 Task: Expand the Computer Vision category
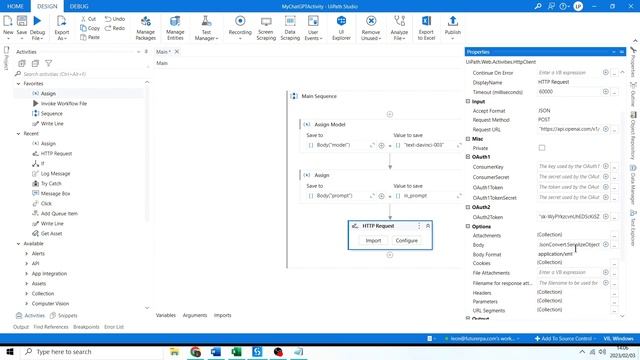click(27, 304)
